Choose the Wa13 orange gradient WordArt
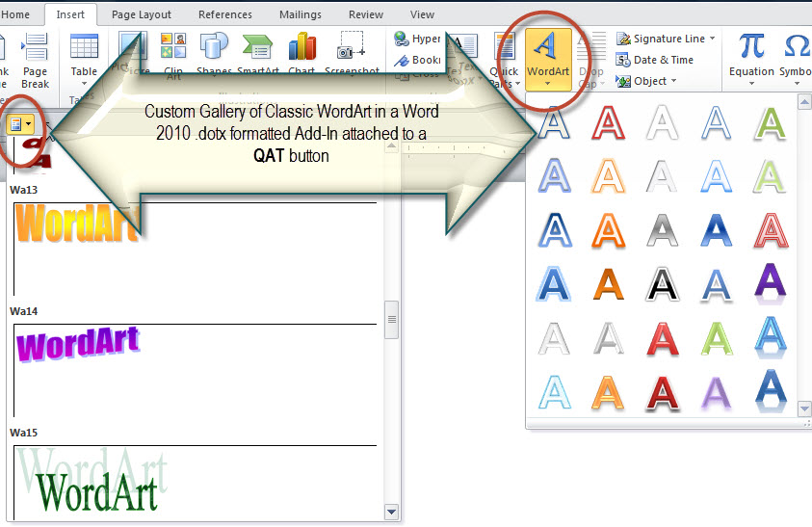 (x=77, y=223)
